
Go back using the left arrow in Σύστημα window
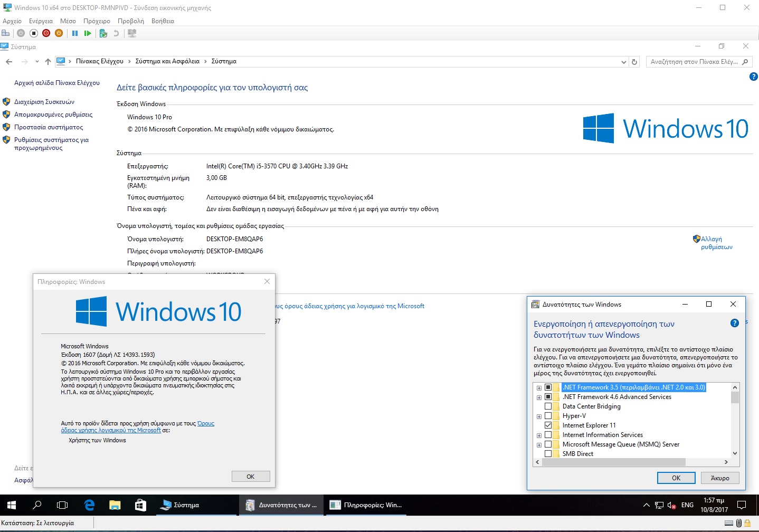tap(9, 62)
